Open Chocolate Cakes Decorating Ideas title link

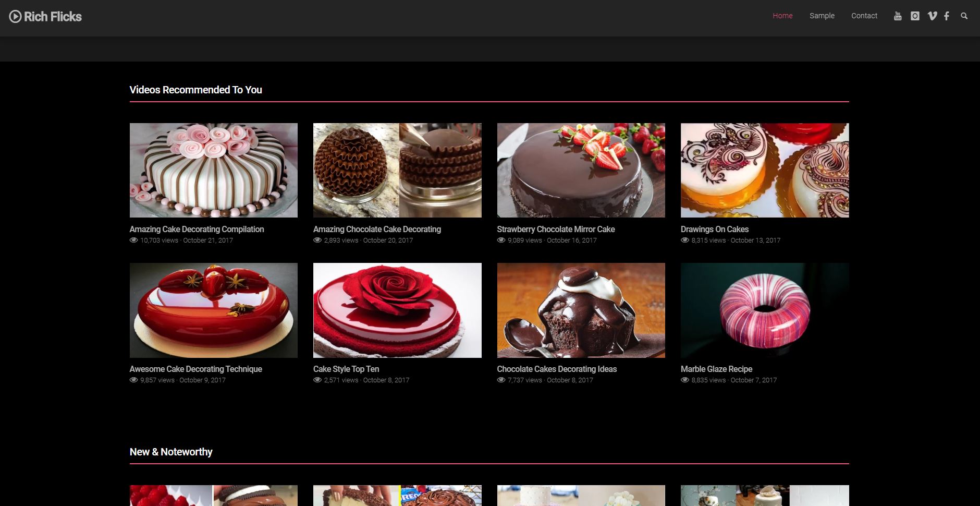pyautogui.click(x=557, y=369)
